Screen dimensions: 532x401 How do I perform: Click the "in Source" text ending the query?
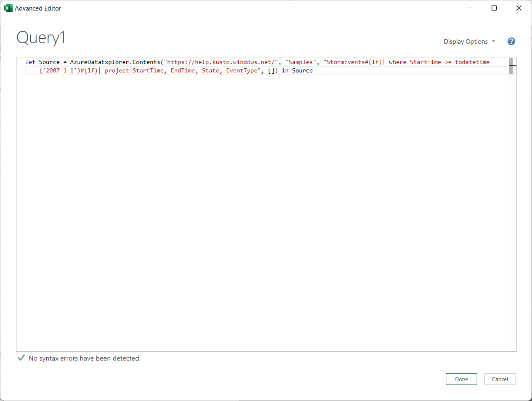(x=297, y=70)
